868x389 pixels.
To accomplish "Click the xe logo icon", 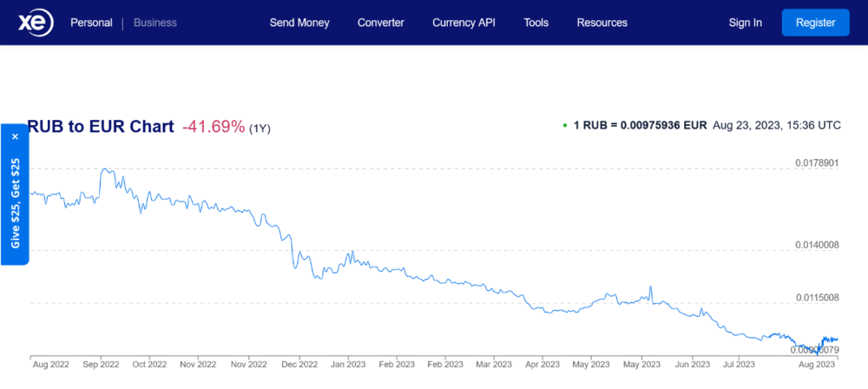I will coord(35,23).
